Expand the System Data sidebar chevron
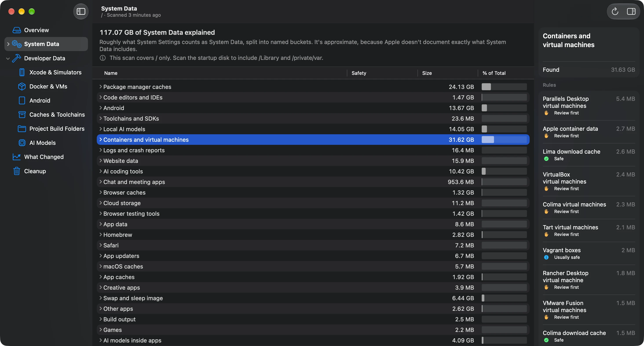644x346 pixels. (x=8, y=44)
